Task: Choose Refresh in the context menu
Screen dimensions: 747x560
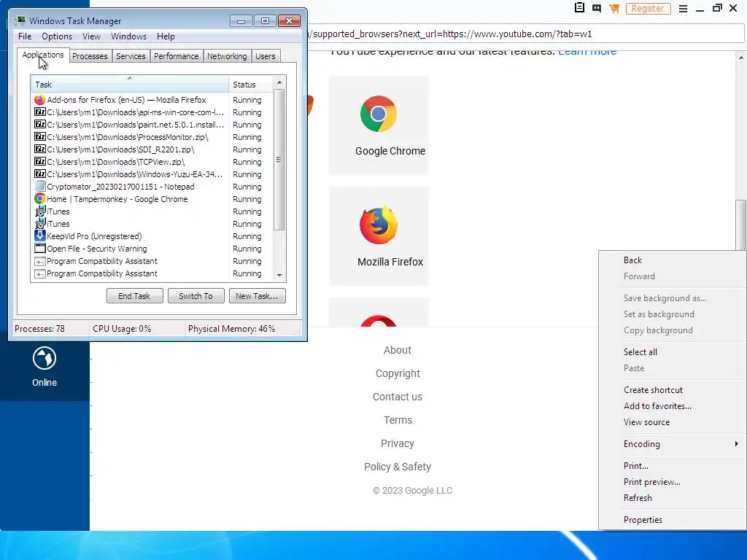Action: tap(638, 498)
